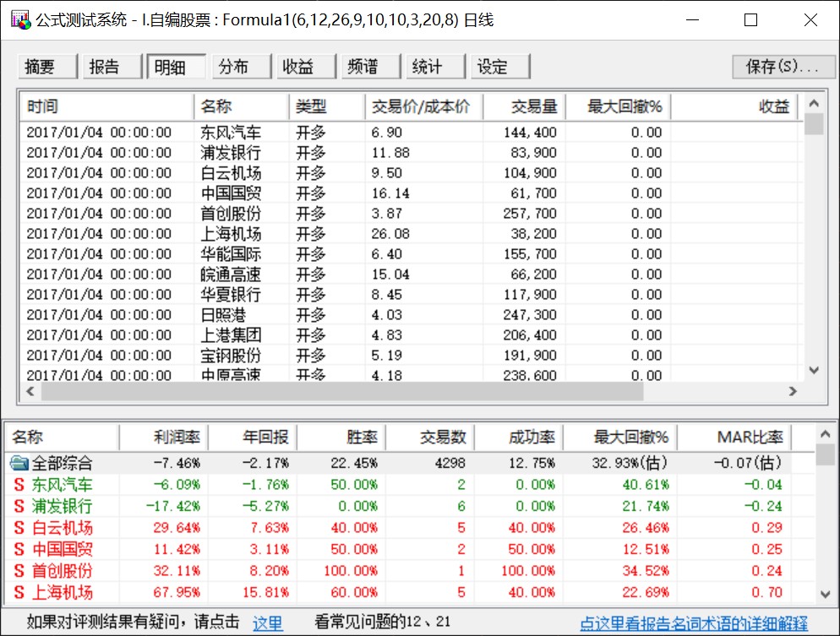Click the S icon beside 浦发银行
The width and height of the screenshot is (840, 636).
(x=19, y=507)
